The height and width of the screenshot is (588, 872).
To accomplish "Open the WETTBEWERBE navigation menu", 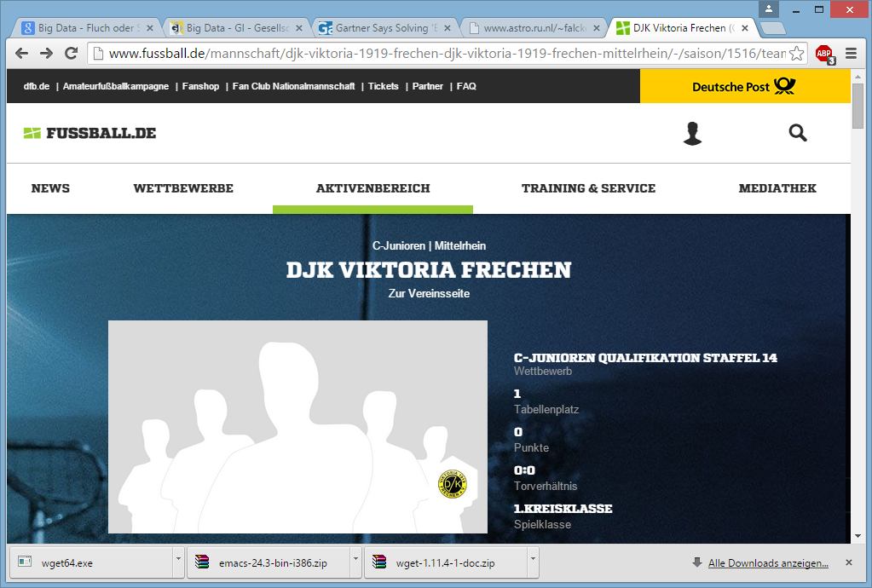I will (x=183, y=188).
